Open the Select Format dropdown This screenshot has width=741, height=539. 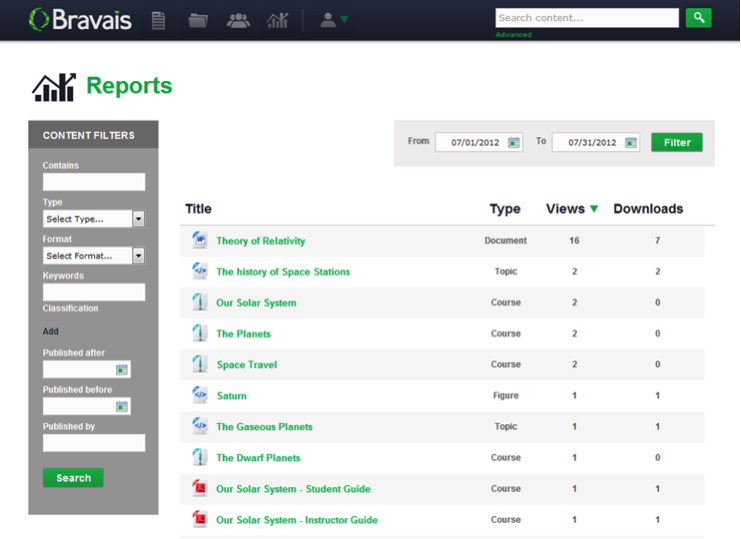pos(138,256)
